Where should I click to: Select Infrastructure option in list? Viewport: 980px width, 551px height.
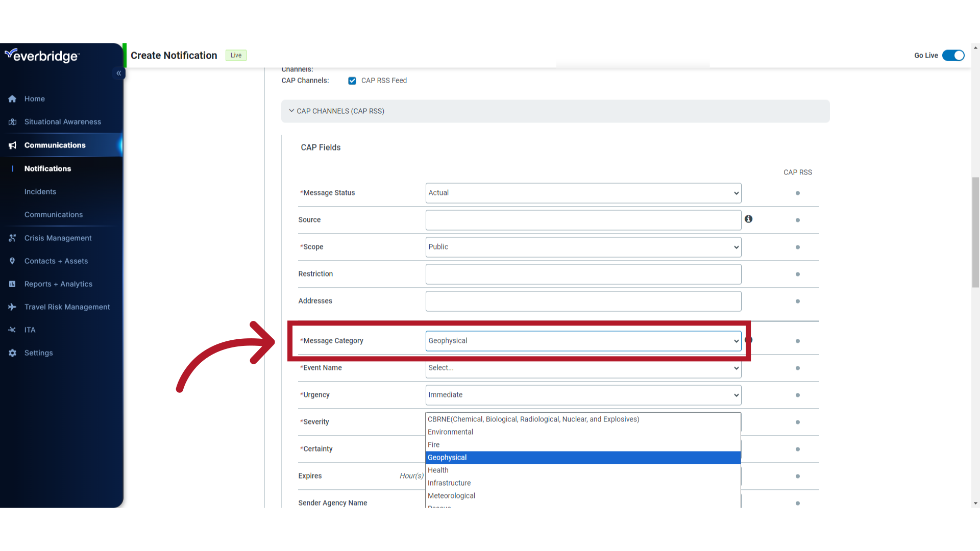(583, 483)
